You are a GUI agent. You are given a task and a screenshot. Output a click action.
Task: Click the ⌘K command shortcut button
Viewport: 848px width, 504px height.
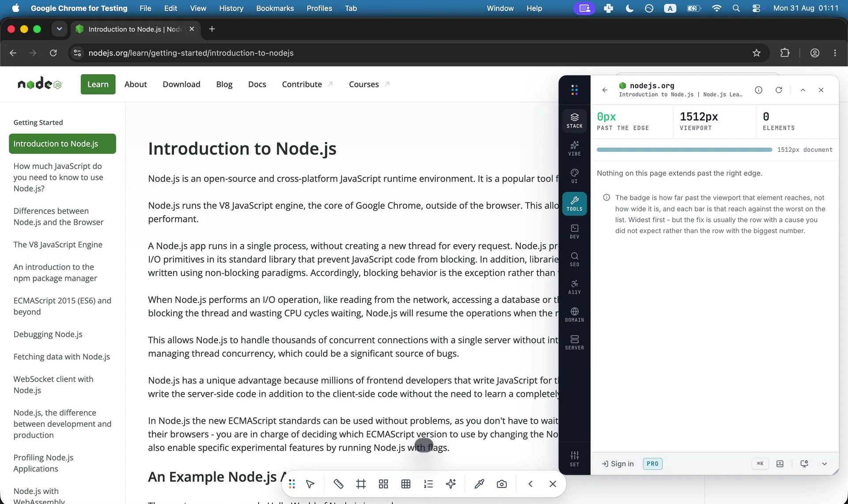coord(760,464)
